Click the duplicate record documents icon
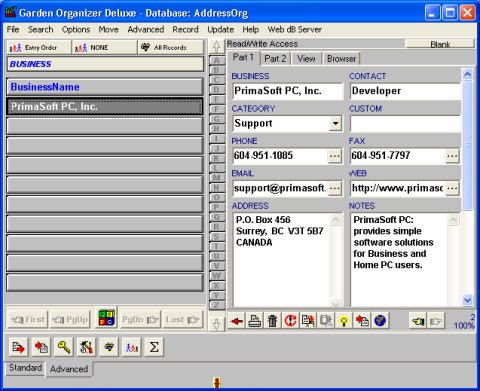This screenshot has height=391, width=480. [x=308, y=321]
